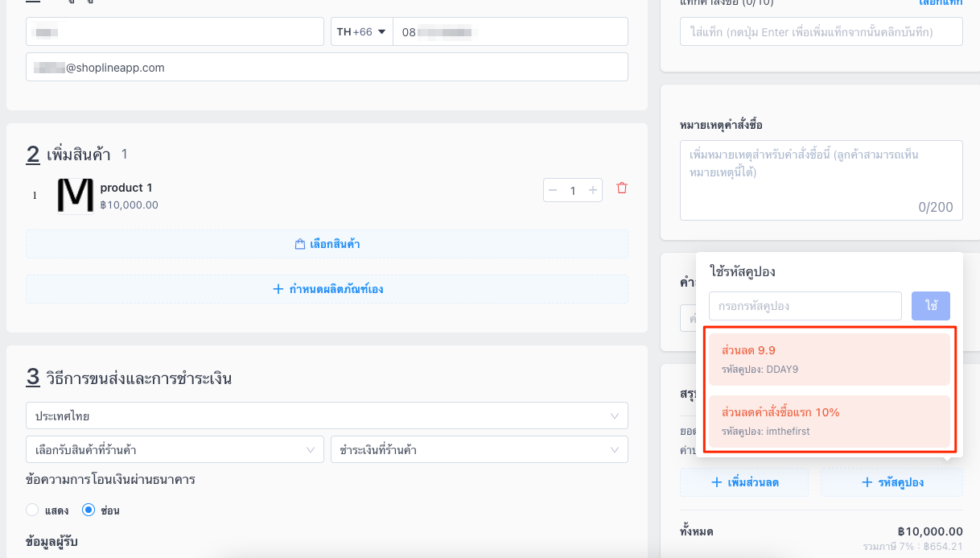This screenshot has height=558, width=980.
Task: Decrease product 1 quantity with minus
Action: [553, 190]
